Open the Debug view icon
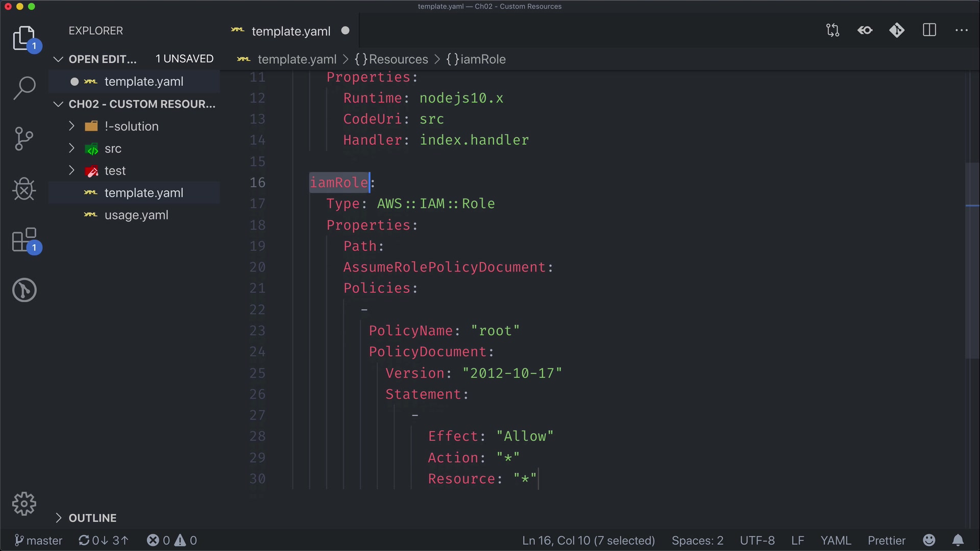 pyautogui.click(x=24, y=189)
